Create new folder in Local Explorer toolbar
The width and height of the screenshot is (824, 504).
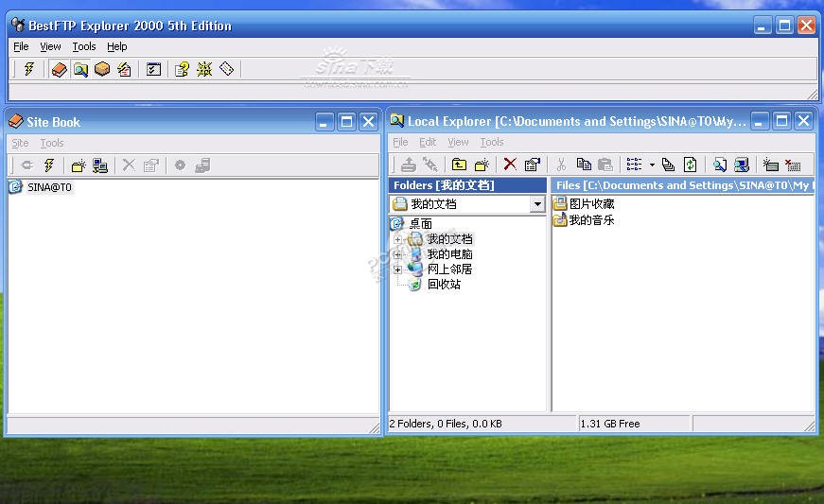pos(482,165)
